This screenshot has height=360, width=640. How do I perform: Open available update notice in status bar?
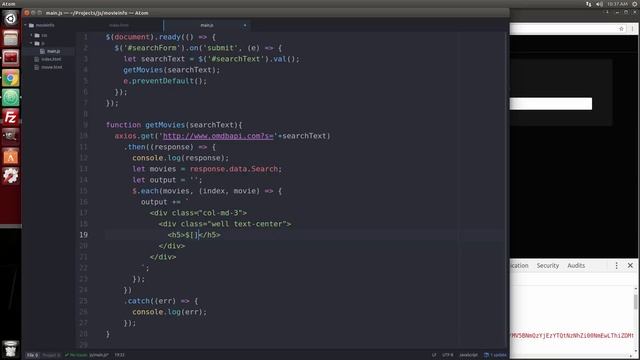point(495,355)
